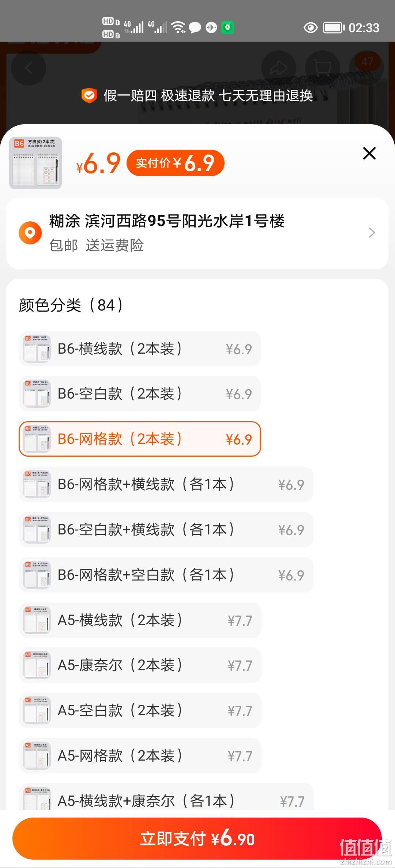Tap 立即支付 ¥6.90 pay button
This screenshot has height=868, width=395.
[197, 838]
